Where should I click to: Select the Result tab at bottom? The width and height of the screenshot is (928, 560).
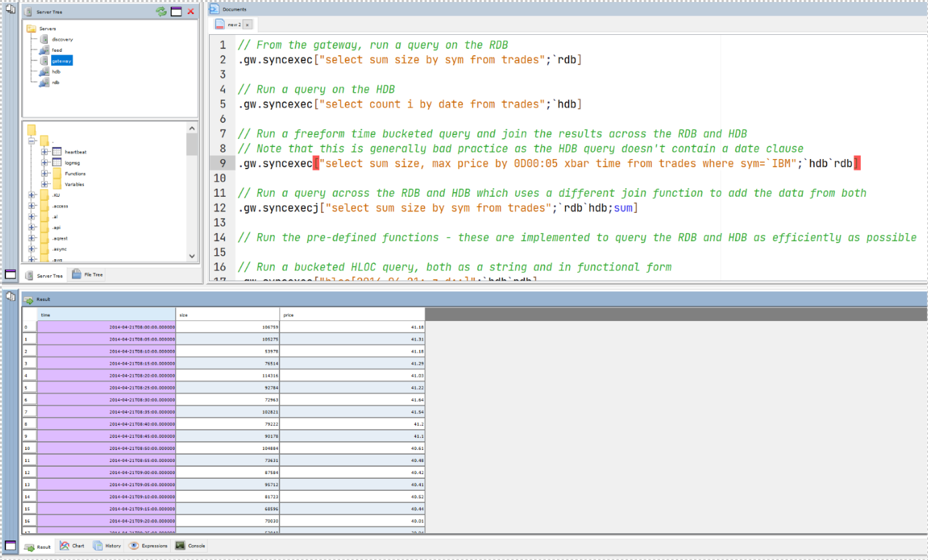coord(38,547)
